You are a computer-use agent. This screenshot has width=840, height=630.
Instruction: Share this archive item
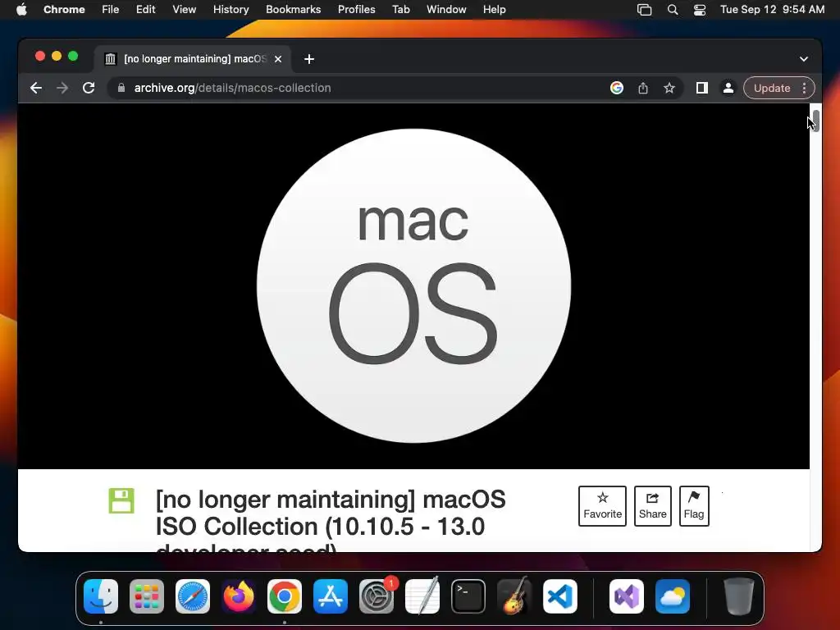pos(652,505)
